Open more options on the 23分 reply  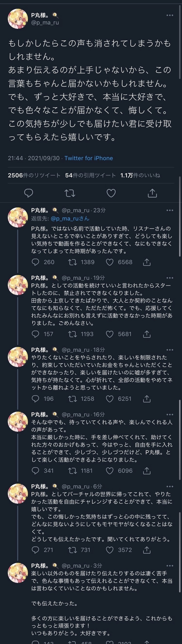pos(170,210)
